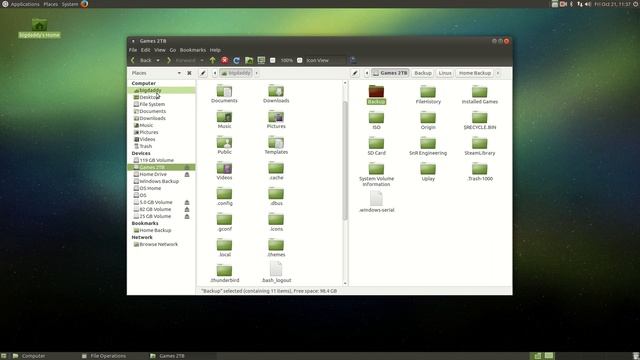Viewport: 640px width, 360px height.
Task: Open the System menu in top panel
Action: tap(70, 4)
